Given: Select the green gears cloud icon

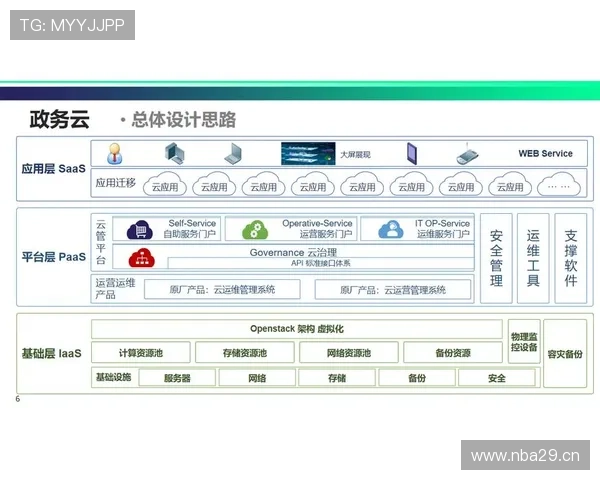Looking at the screenshot, I should coord(255,230).
